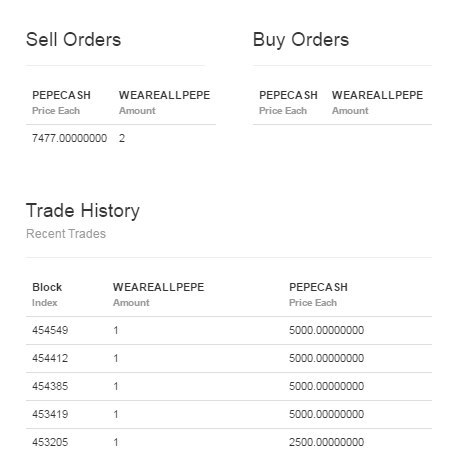Screen dimensions: 467x471
Task: Select trade row with block 454385
Action: click(x=229, y=386)
